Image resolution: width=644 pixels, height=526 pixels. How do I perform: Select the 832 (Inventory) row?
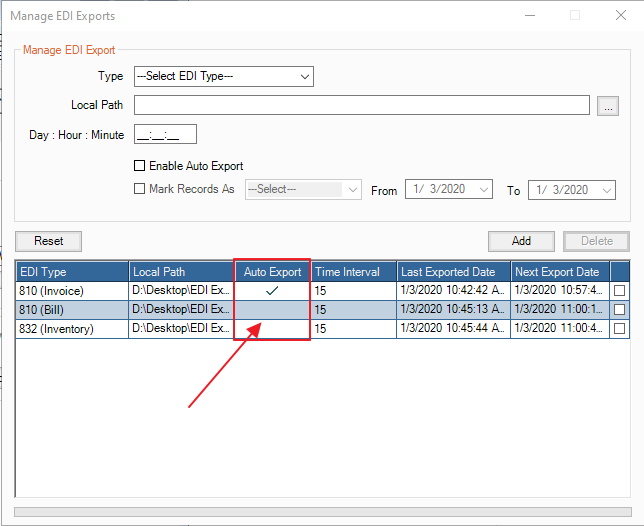tap(72, 329)
